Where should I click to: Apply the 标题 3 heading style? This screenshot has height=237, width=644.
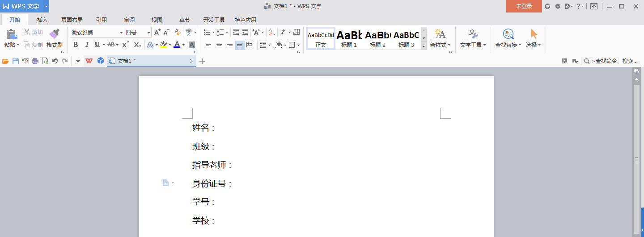pyautogui.click(x=406, y=38)
